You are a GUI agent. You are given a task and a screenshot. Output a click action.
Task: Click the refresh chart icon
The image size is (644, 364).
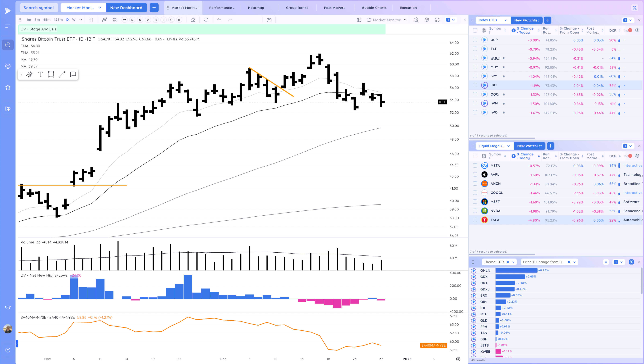206,20
